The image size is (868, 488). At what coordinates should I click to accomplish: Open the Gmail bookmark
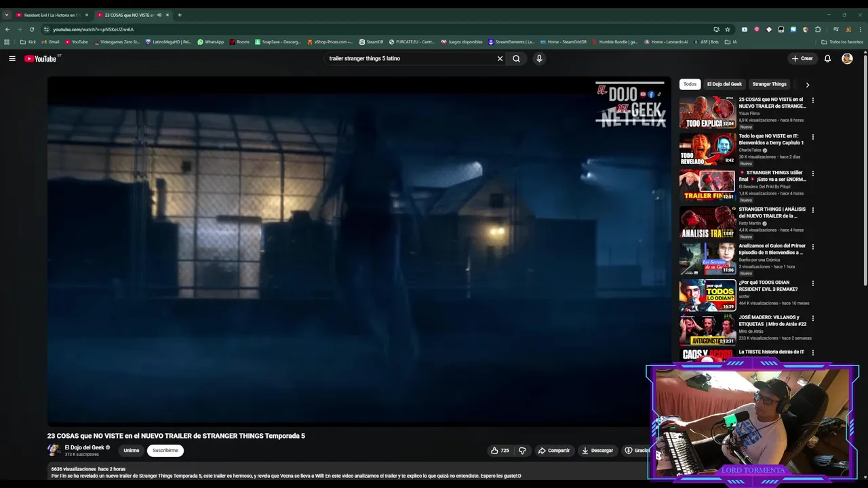(50, 42)
